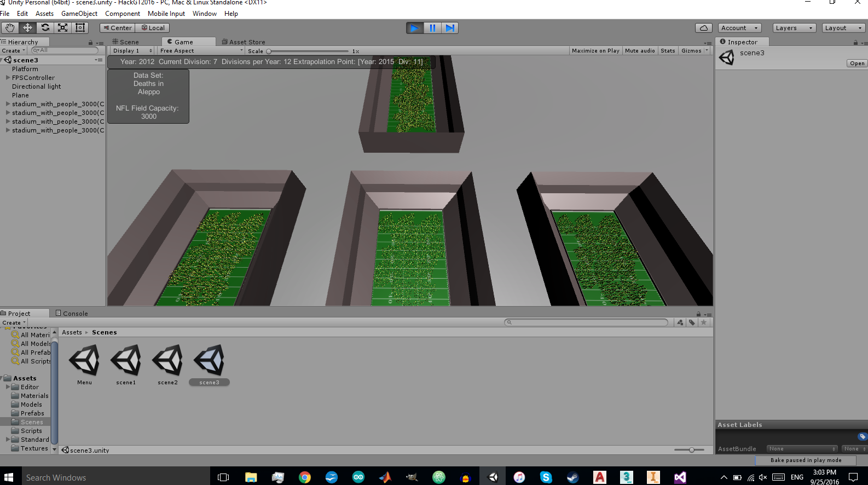This screenshot has width=868, height=485.
Task: Click the Project search field
Action: click(x=586, y=322)
